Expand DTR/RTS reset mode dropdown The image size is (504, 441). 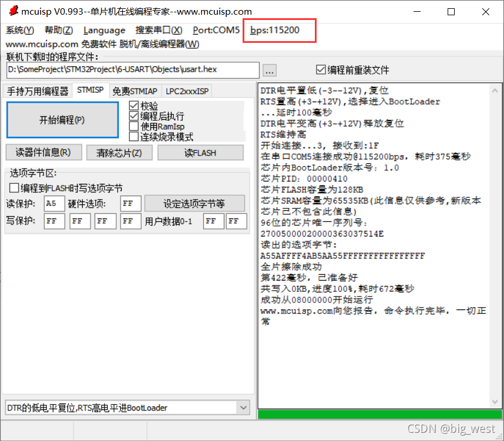(243, 408)
